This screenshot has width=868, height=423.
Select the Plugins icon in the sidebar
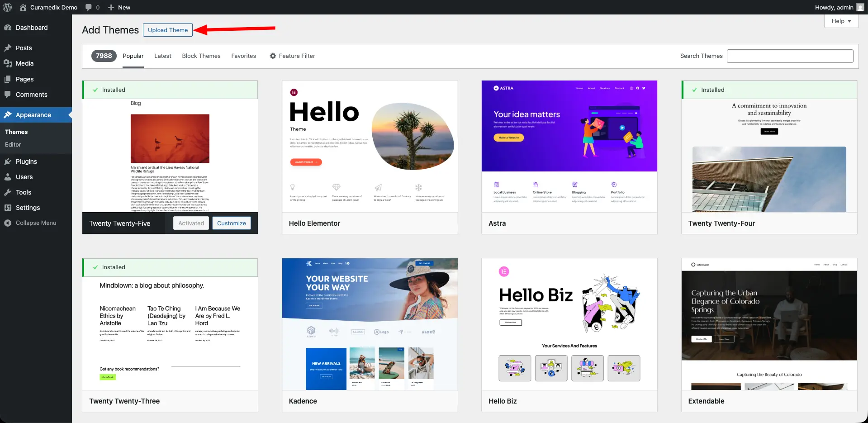click(9, 161)
